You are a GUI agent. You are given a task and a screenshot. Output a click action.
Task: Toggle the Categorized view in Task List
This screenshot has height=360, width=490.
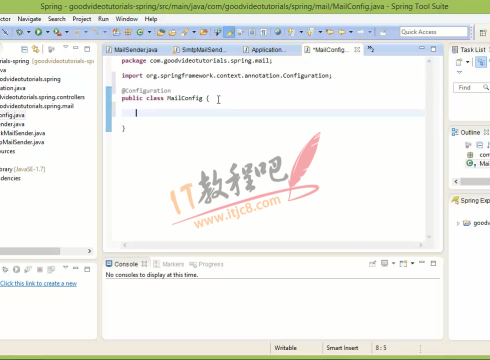[481, 62]
